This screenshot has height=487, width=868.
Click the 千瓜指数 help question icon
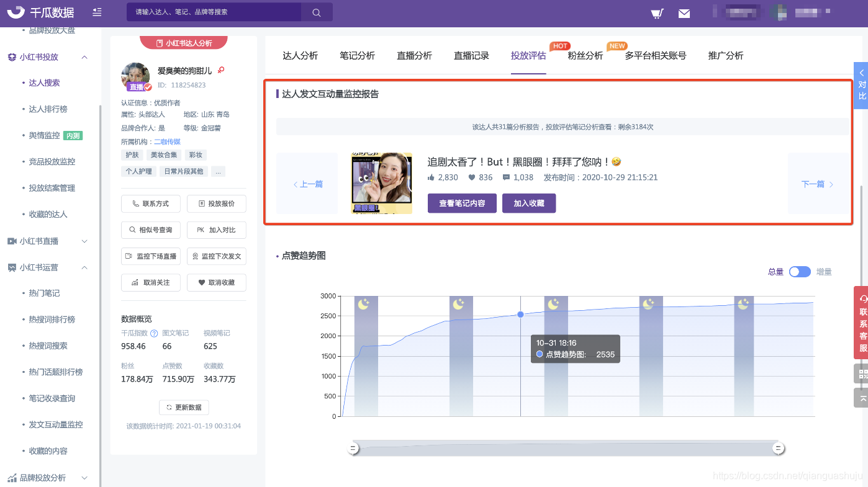pos(154,333)
